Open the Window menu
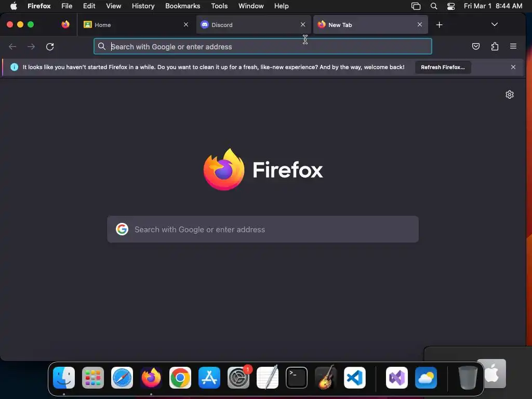The height and width of the screenshot is (399, 532). pyautogui.click(x=251, y=6)
